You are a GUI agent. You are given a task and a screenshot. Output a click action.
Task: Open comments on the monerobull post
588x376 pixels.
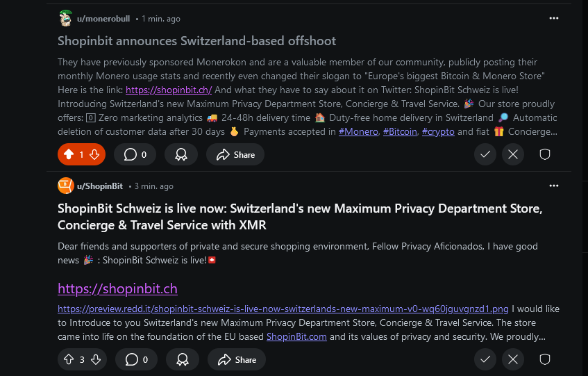coord(135,154)
